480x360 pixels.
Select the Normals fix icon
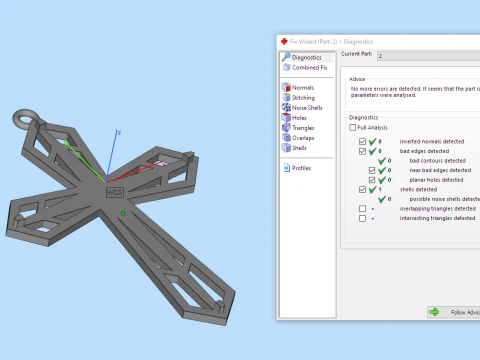(286, 87)
